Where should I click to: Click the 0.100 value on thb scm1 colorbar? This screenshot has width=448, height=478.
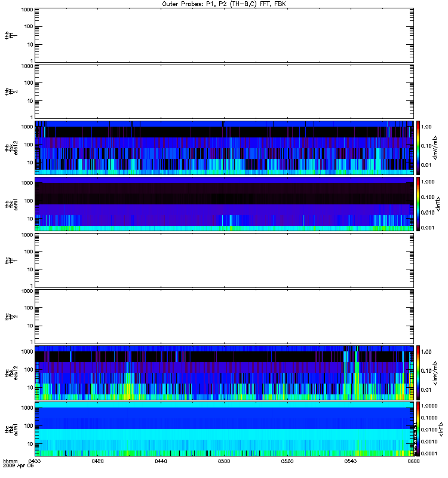pyautogui.click(x=428, y=197)
